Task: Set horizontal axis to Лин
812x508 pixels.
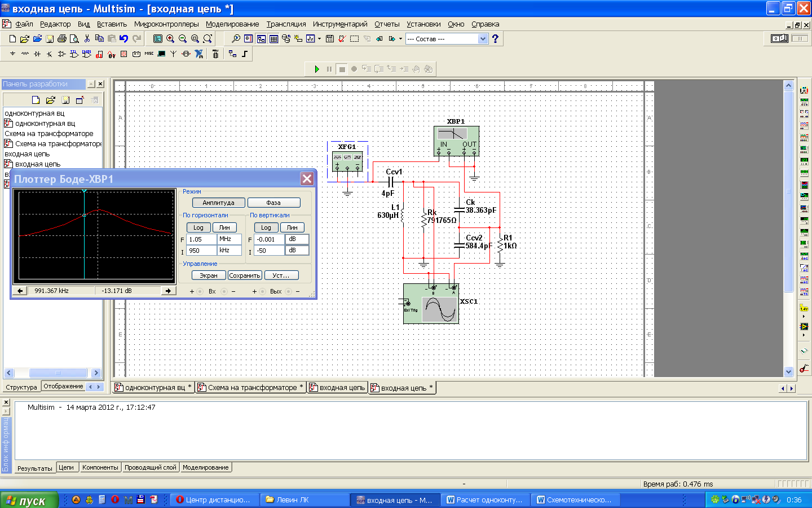Action: point(224,227)
